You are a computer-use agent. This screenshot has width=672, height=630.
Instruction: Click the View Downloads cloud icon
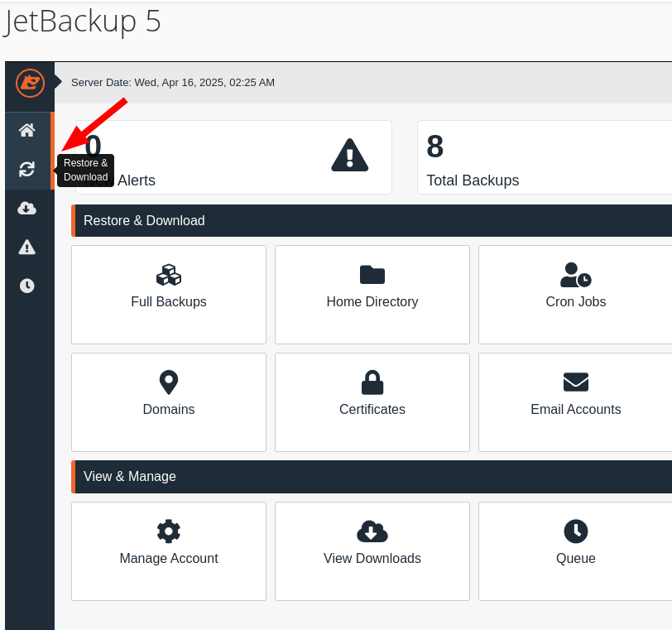pyautogui.click(x=372, y=531)
